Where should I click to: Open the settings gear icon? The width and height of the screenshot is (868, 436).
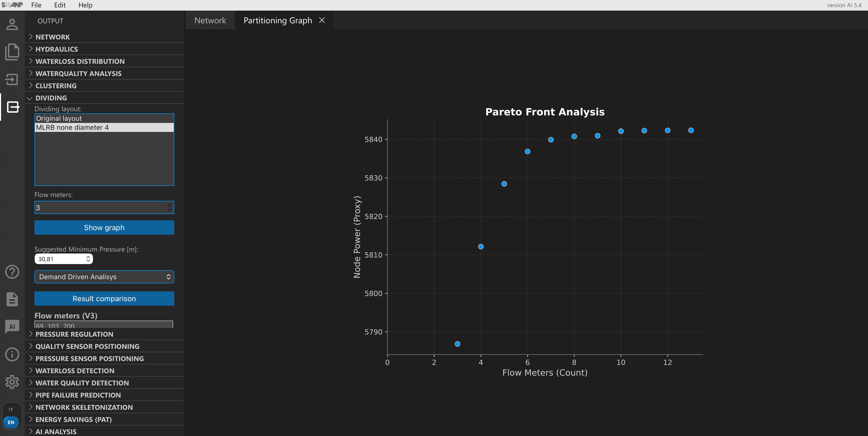[x=12, y=382]
